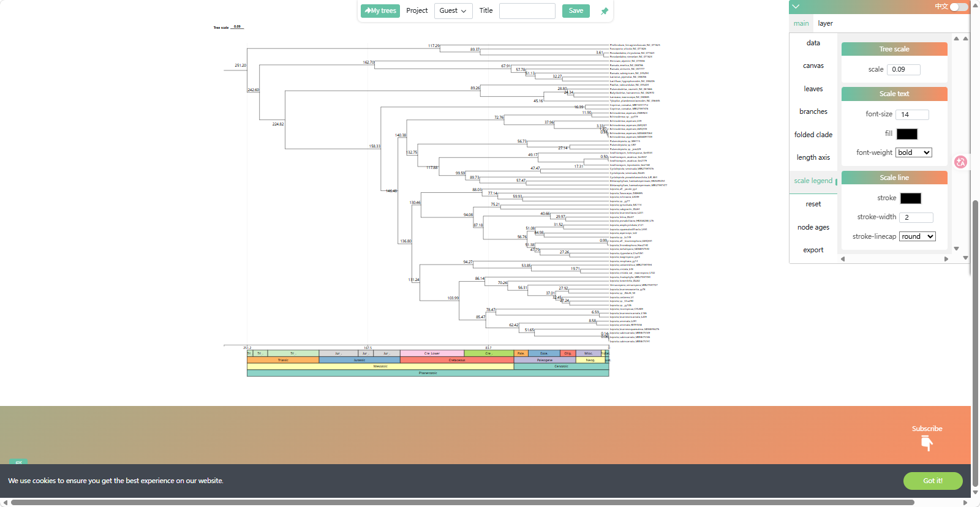980x507 pixels.
Task: Pick the scale line stroke color swatch
Action: [x=911, y=198]
